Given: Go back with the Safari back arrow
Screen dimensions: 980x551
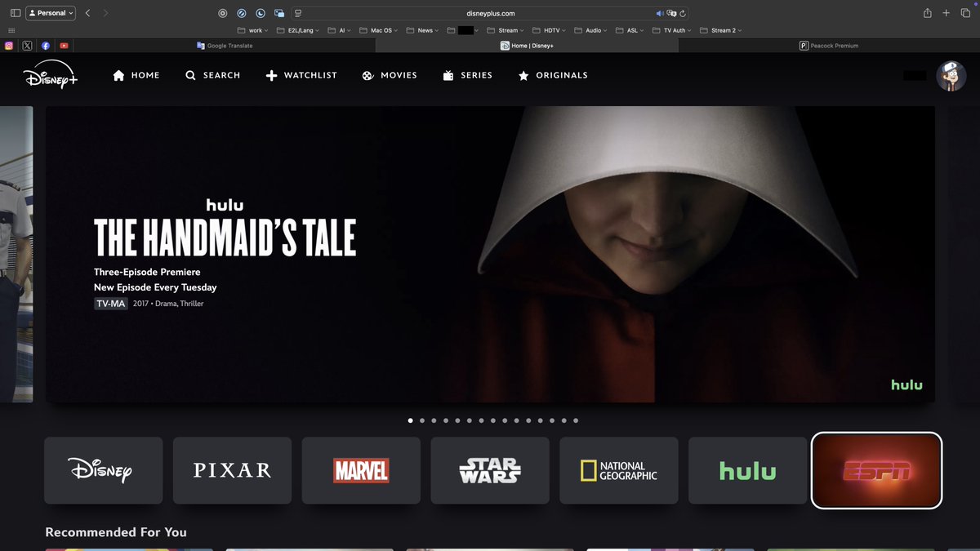Looking at the screenshot, I should click(87, 13).
